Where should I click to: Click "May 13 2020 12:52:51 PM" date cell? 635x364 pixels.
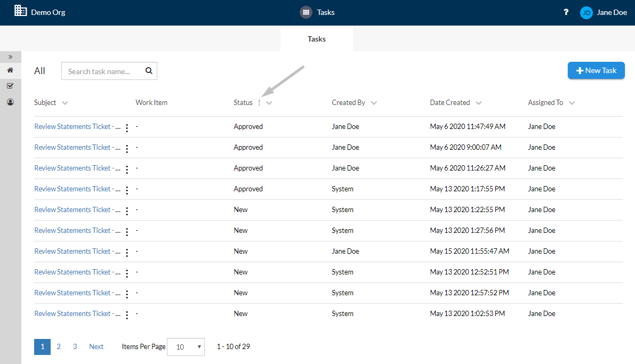[x=469, y=272]
